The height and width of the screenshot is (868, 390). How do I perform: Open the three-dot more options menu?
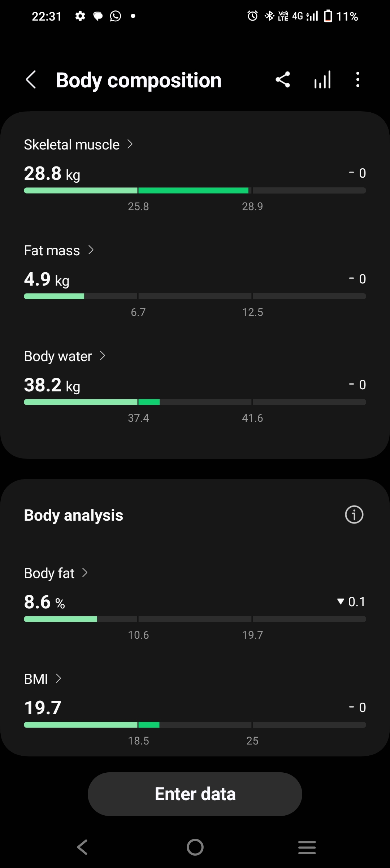357,79
